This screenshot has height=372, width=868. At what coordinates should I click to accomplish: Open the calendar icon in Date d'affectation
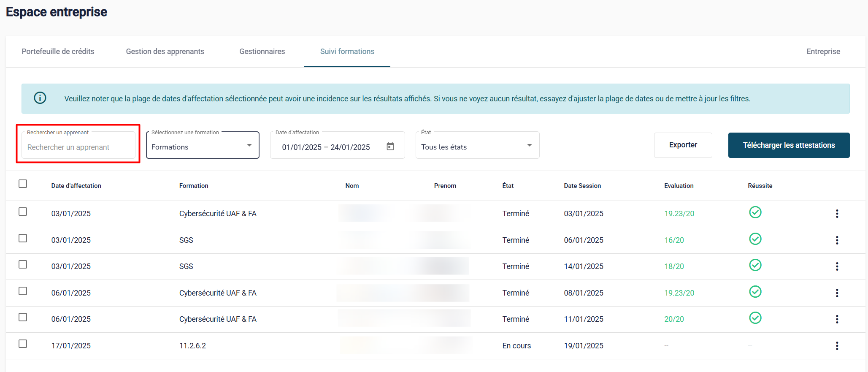(x=390, y=147)
